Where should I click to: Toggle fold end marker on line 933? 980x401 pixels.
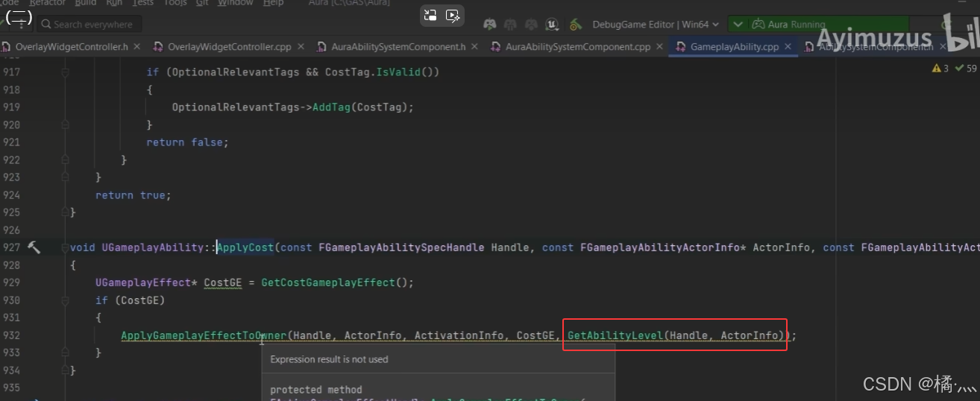coord(65,353)
